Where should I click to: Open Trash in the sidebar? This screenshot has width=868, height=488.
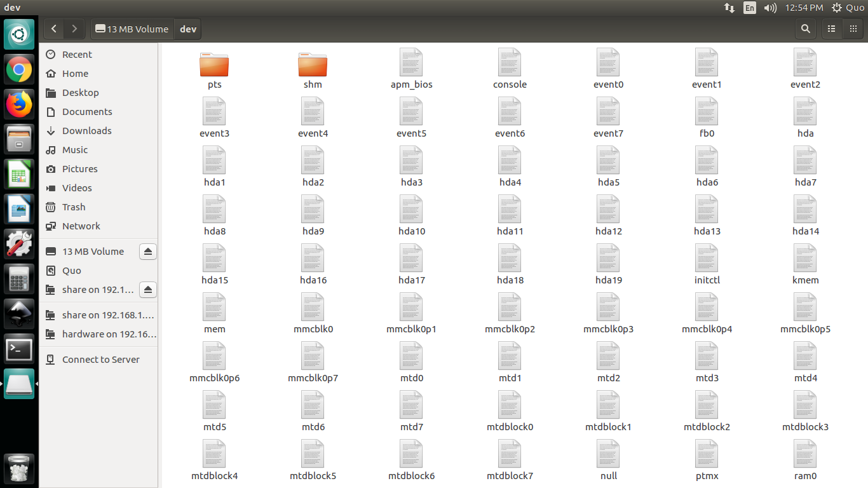pyautogui.click(x=74, y=207)
